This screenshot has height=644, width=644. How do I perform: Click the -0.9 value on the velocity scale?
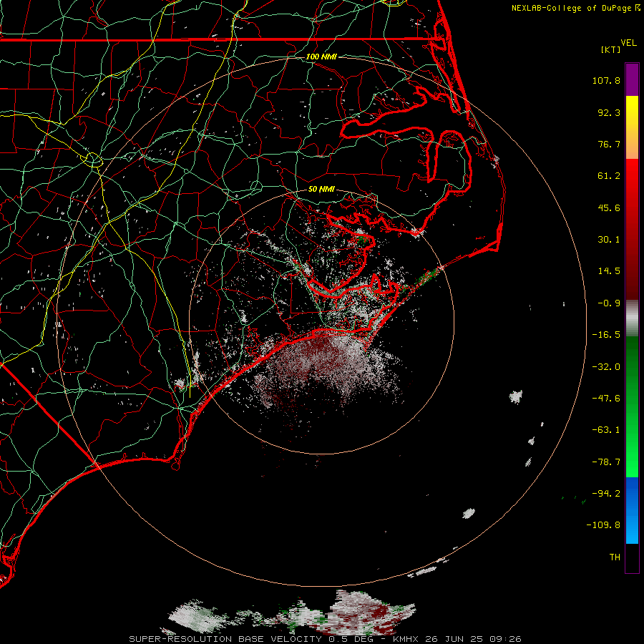[x=609, y=303]
